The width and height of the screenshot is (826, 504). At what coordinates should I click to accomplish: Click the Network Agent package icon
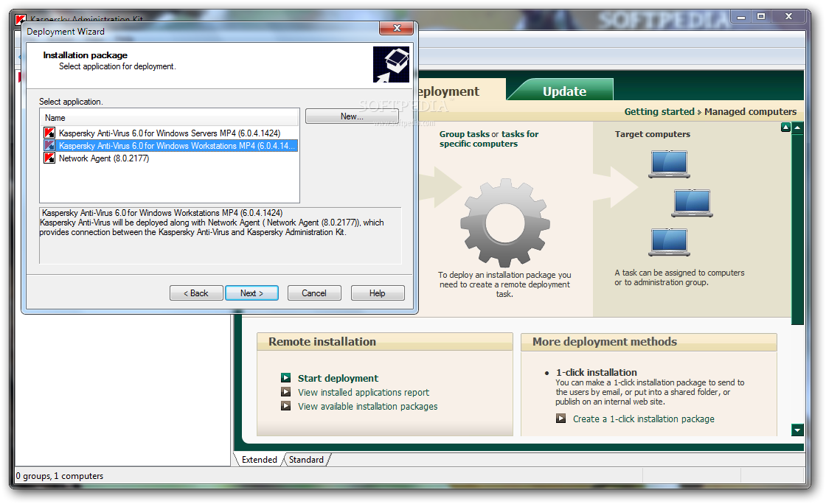tap(49, 158)
